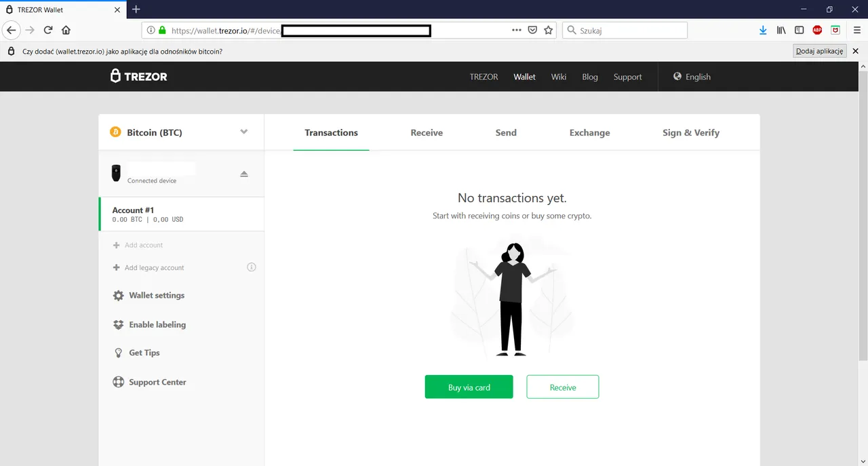The height and width of the screenshot is (466, 868).
Task: Click the Dodaj aplikację button
Action: [820, 51]
